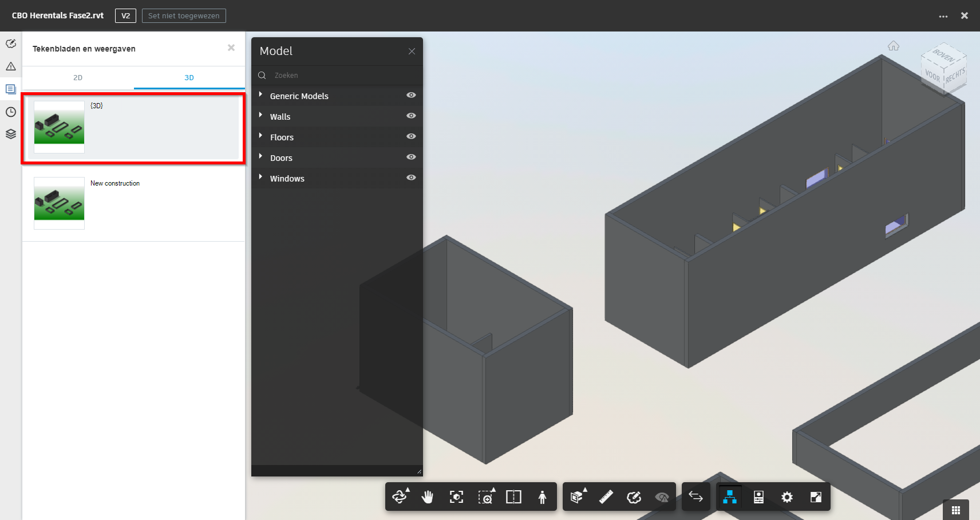The image size is (980, 520).
Task: Open the Issues warning triangle icon
Action: (11, 66)
